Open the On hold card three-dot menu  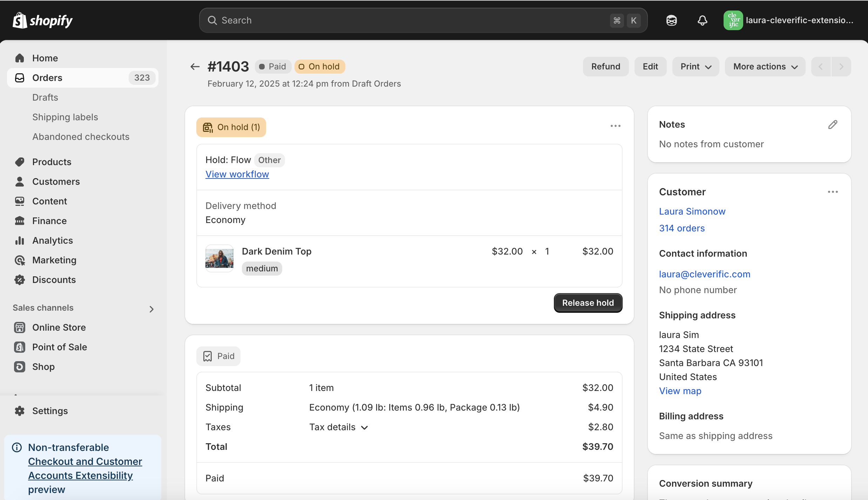pyautogui.click(x=615, y=126)
